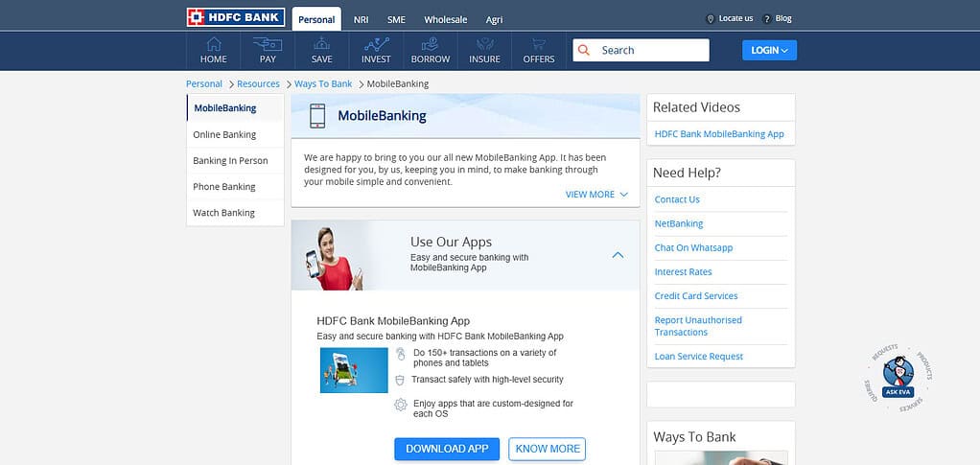Select Phone Banking in the sidebar

pyautogui.click(x=236, y=187)
